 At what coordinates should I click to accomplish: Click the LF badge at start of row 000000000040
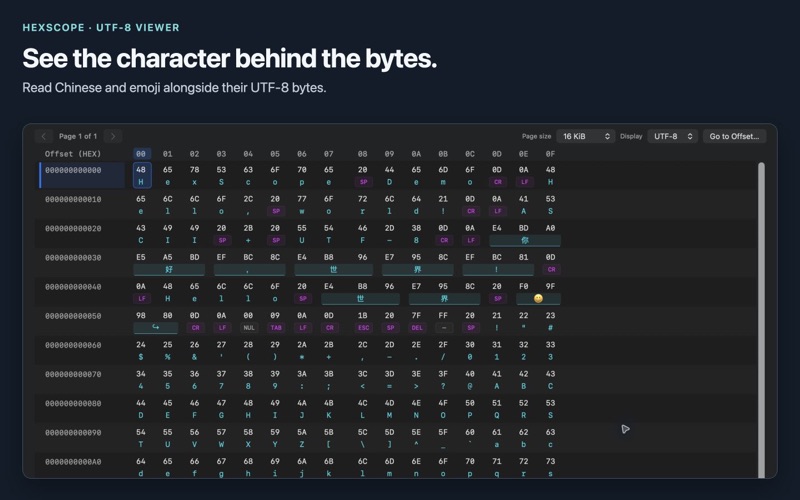tap(141, 298)
